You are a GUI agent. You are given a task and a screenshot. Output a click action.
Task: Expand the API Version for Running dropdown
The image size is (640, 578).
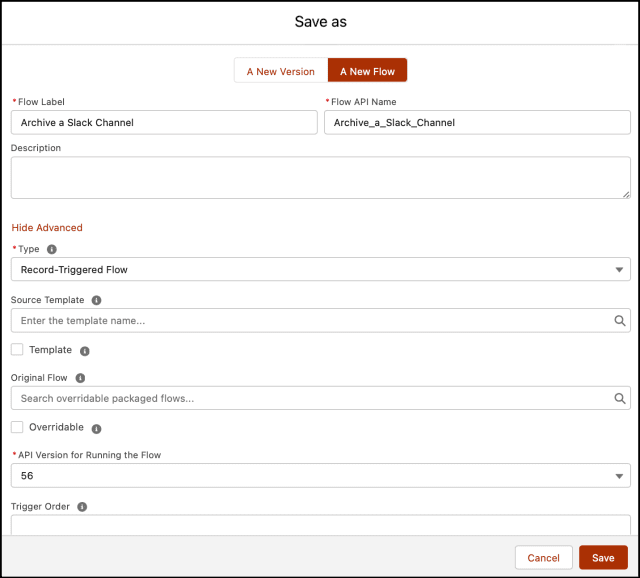click(320, 477)
